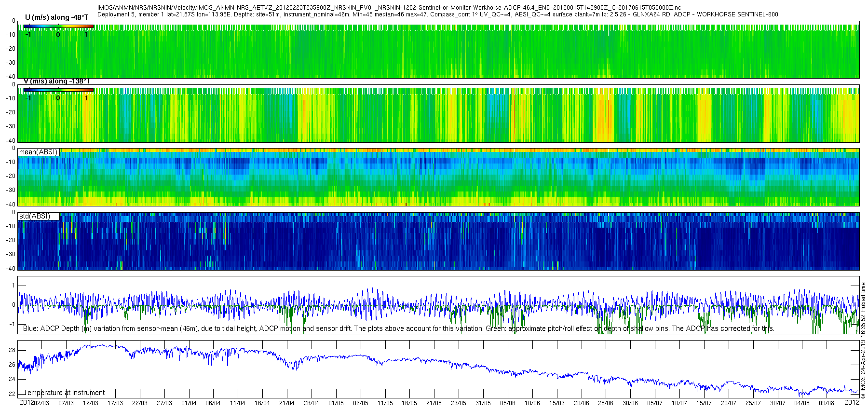Click the '-30' depth tick of V panel
This screenshot has width=868, height=410.
(x=11, y=126)
